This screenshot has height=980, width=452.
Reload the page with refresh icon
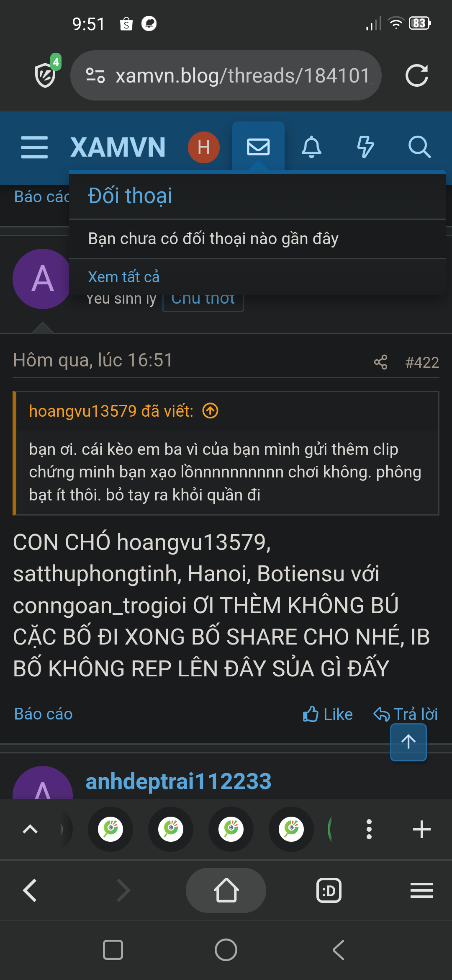[417, 75]
